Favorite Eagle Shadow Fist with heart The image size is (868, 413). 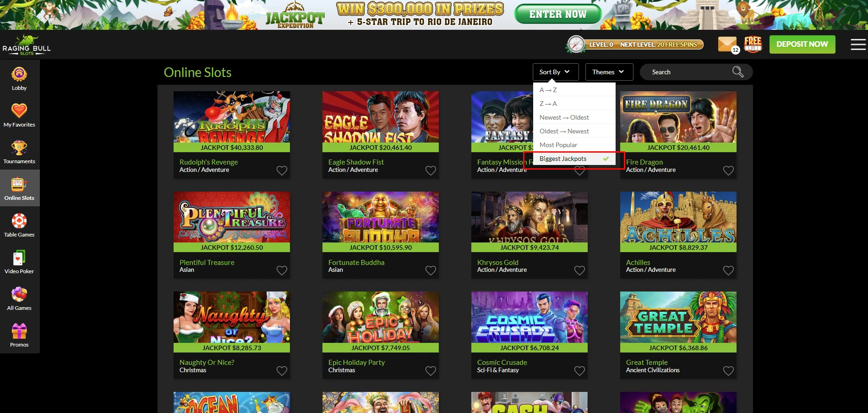pyautogui.click(x=431, y=171)
